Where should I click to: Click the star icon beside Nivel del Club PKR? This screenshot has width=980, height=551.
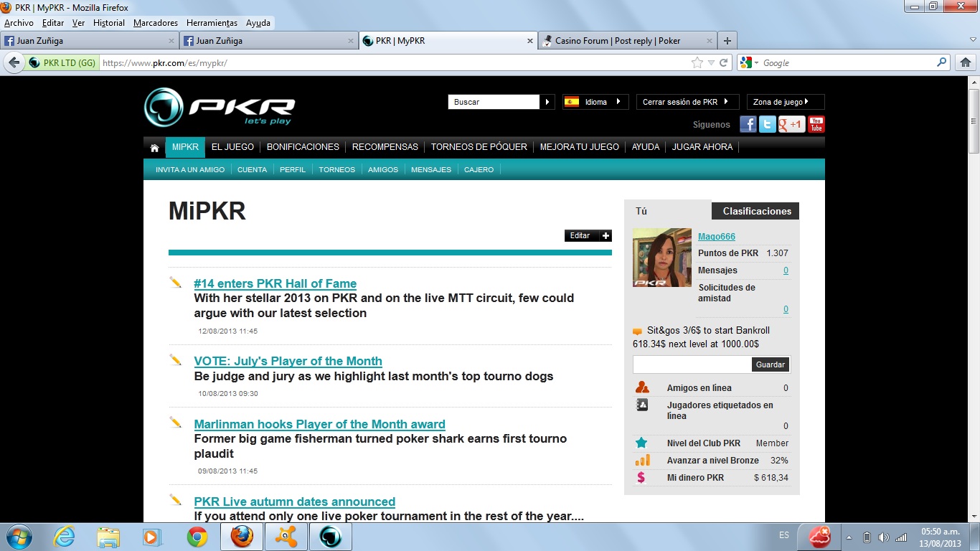tap(641, 443)
